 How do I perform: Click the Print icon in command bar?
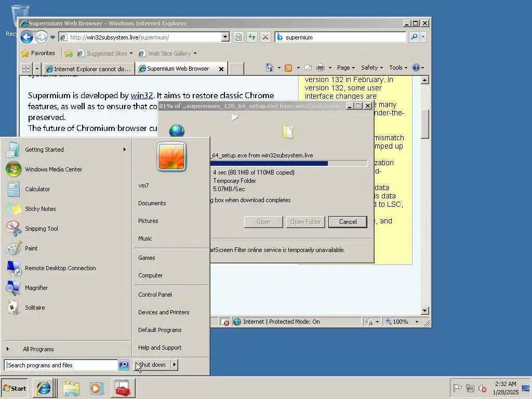(x=321, y=68)
